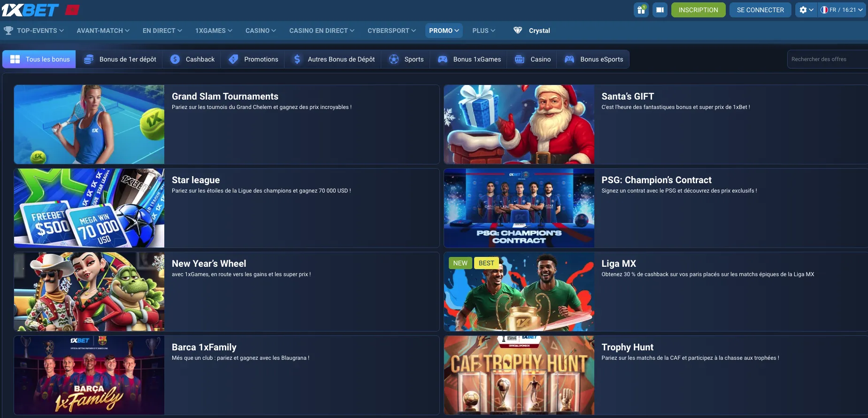Screen dimensions: 868x418
Task: Open the Grand Slam Tournaments thumbnail
Action: click(x=89, y=124)
